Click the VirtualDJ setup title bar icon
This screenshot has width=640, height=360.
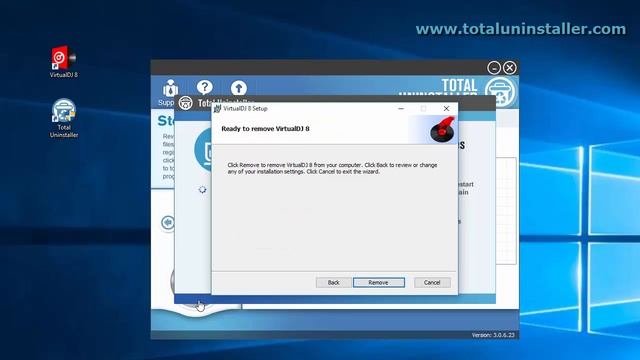[218, 109]
